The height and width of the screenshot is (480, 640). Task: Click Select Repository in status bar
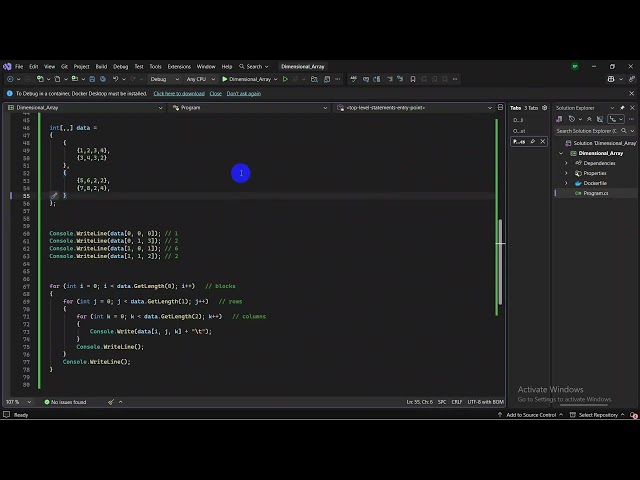(x=598, y=415)
